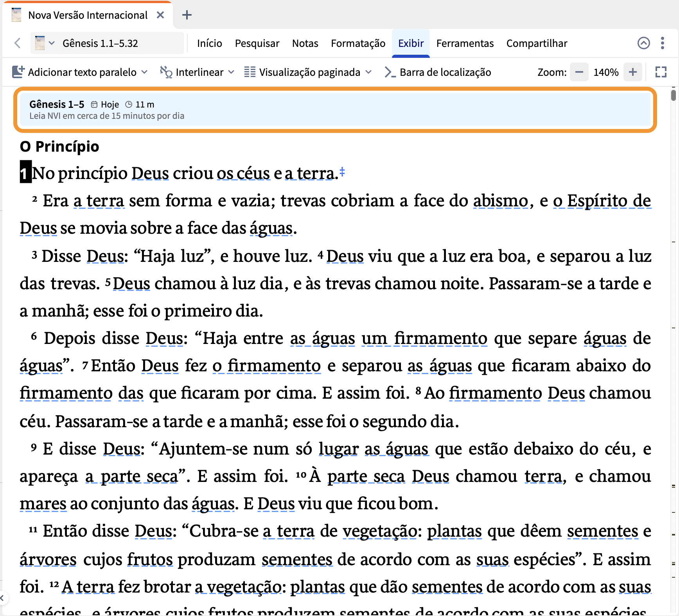Close the Nova Versão Internacional tab
The height and width of the screenshot is (616, 679).
(160, 15)
